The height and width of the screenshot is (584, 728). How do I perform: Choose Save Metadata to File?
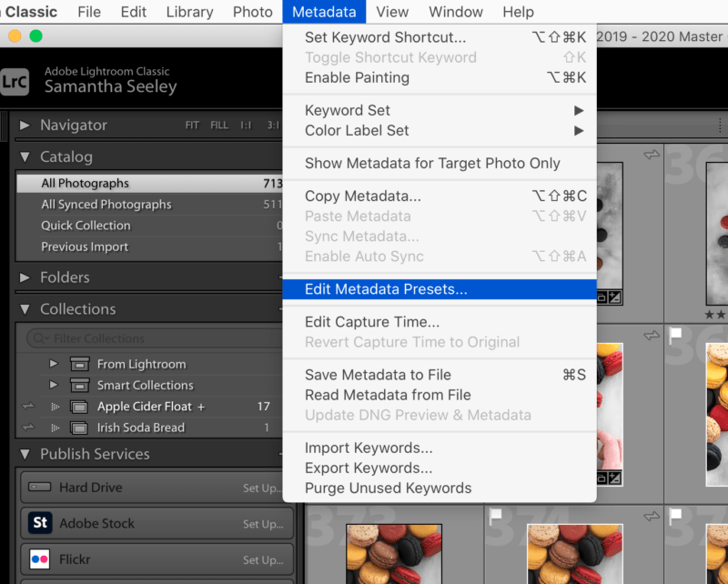coord(440,375)
